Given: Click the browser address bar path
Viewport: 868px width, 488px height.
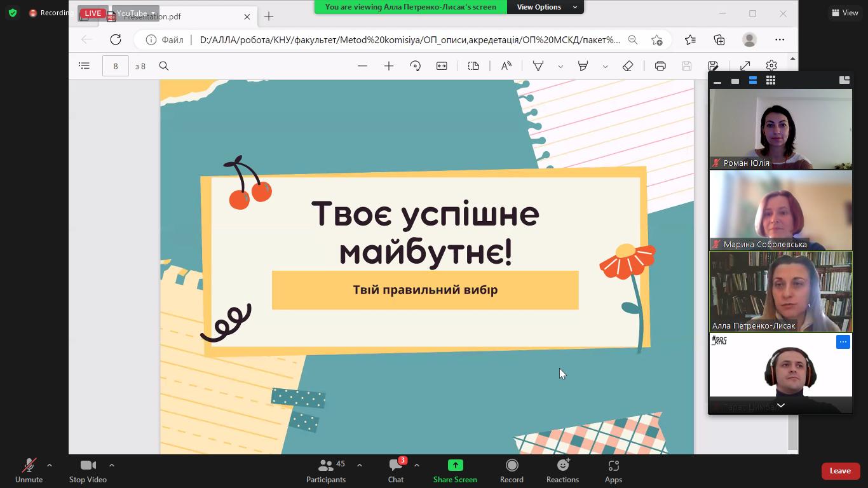Looking at the screenshot, I should tap(410, 39).
